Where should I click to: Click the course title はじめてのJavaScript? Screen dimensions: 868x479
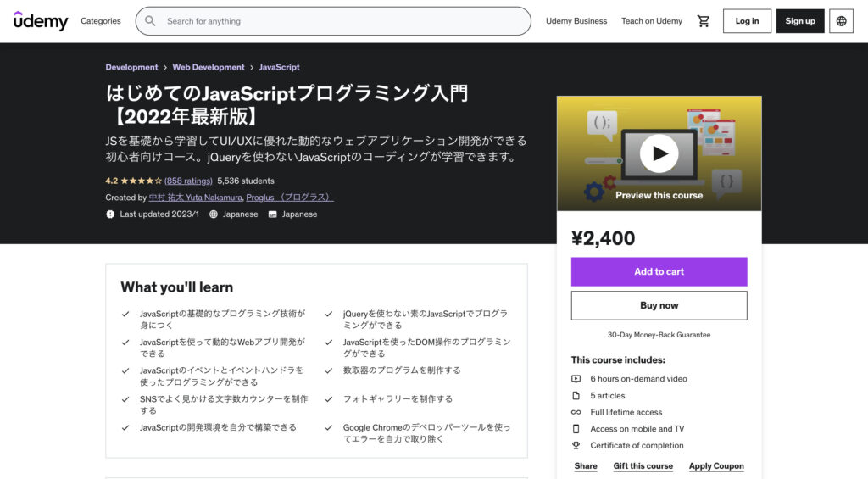[287, 104]
